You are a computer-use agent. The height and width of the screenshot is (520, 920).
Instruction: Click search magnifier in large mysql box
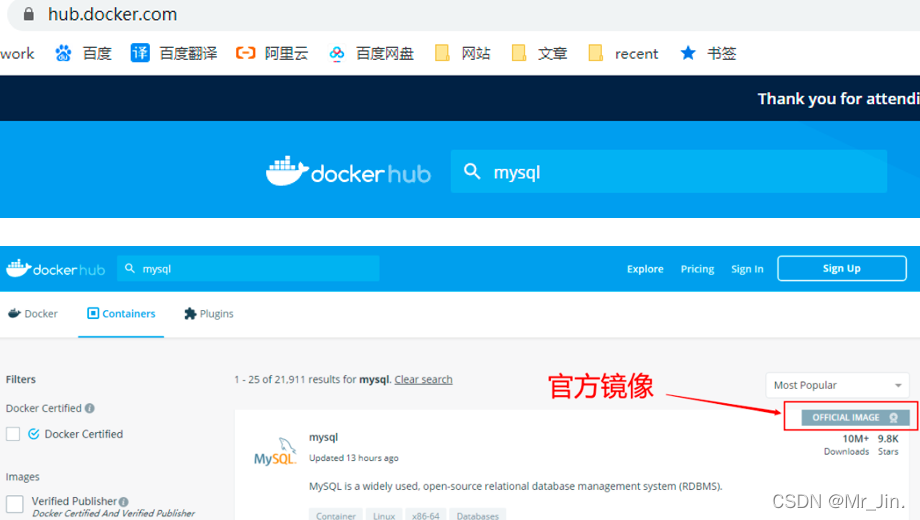click(x=472, y=171)
